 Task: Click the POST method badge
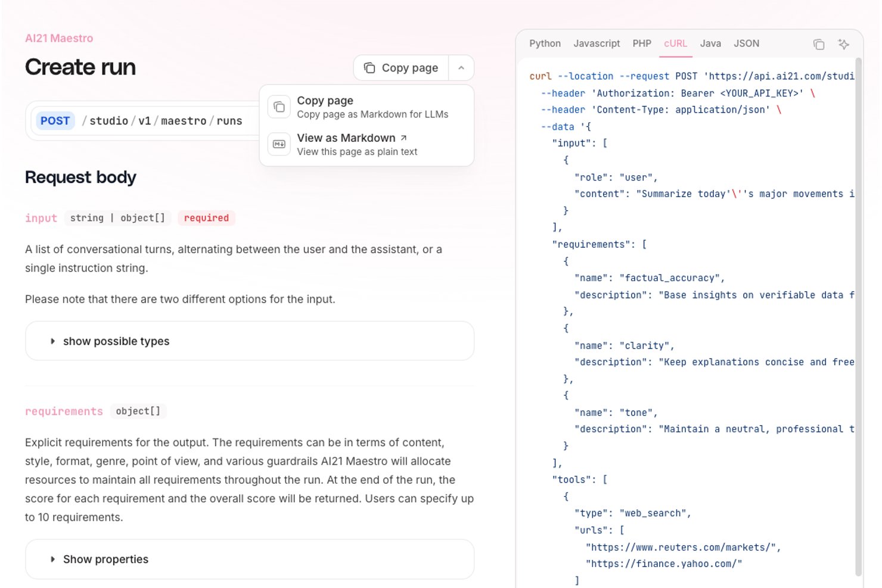55,121
